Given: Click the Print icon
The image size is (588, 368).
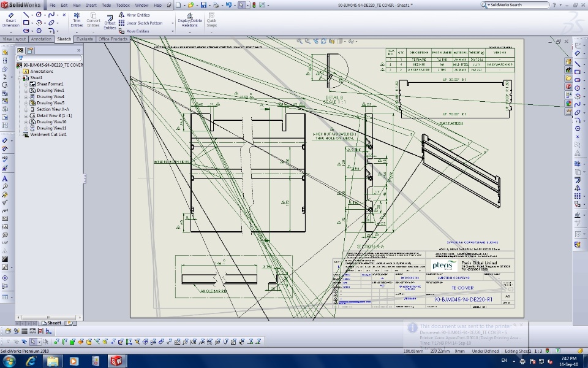Looking at the screenshot, I should [x=216, y=6].
